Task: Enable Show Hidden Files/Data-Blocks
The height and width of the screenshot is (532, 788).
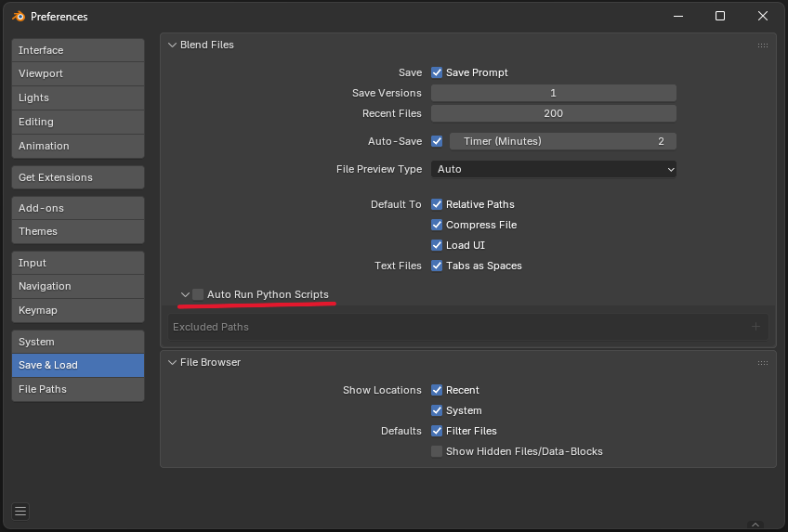Action: tap(437, 452)
